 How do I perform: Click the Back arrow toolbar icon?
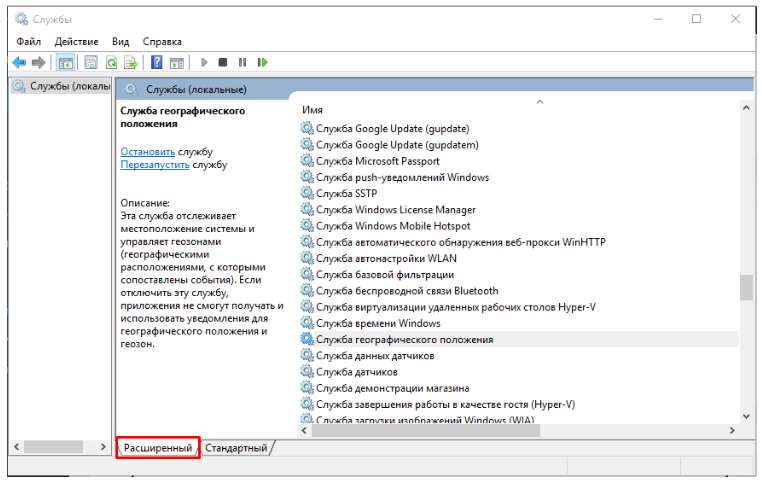(x=18, y=62)
